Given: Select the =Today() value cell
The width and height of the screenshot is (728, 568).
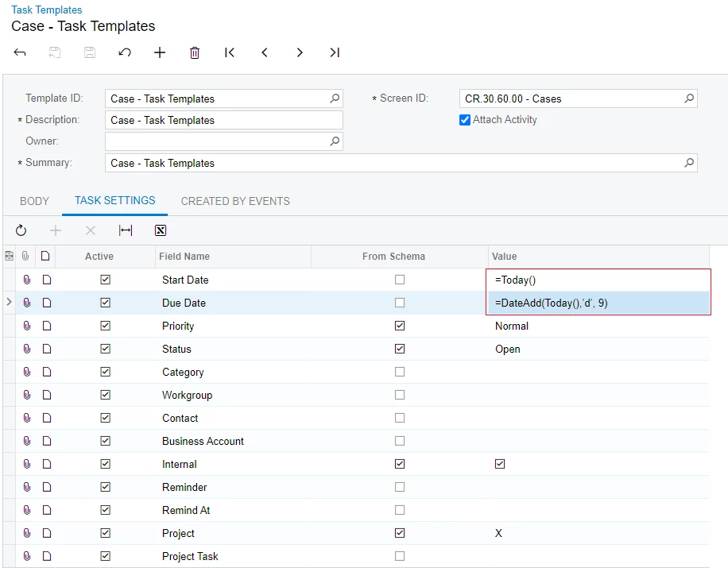Looking at the screenshot, I should click(598, 280).
